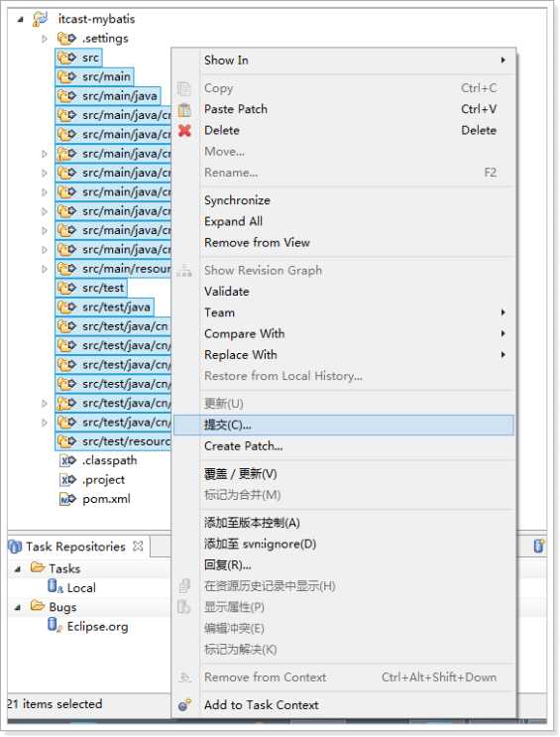Click the itcast-mybatis project icon
Image resolution: width=560 pixels, height=737 pixels.
tap(40, 19)
